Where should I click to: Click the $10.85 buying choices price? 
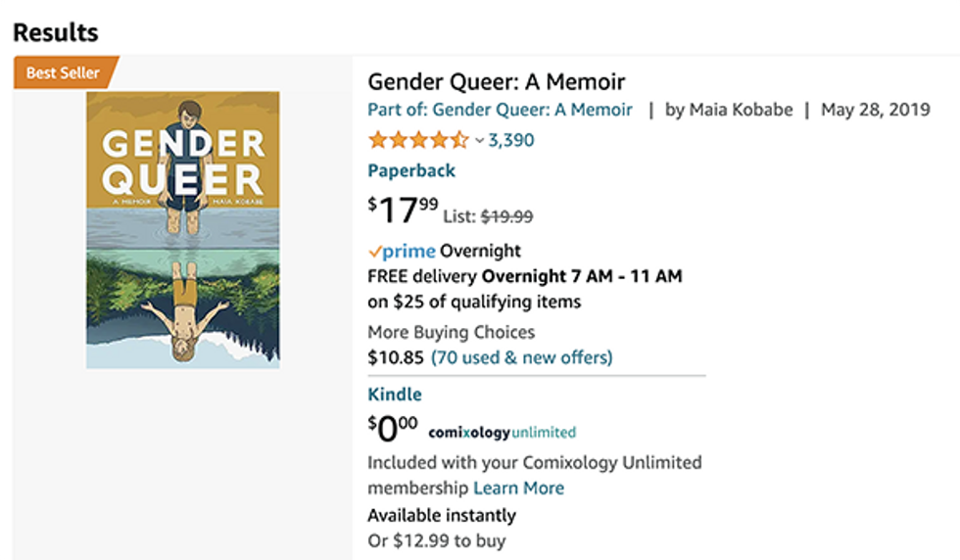click(396, 357)
